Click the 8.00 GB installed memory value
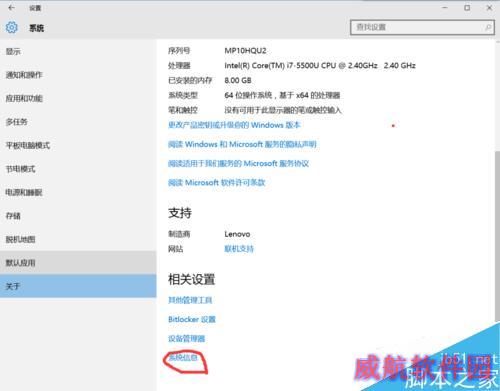Screen dimensions: 500x391 238,80
